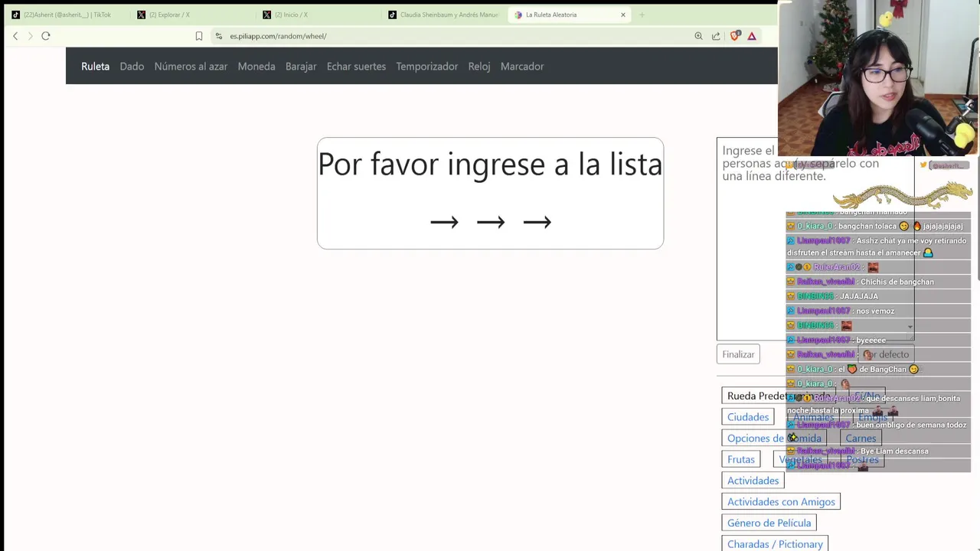Select the Charadas / Pictionary preset

[x=775, y=544]
